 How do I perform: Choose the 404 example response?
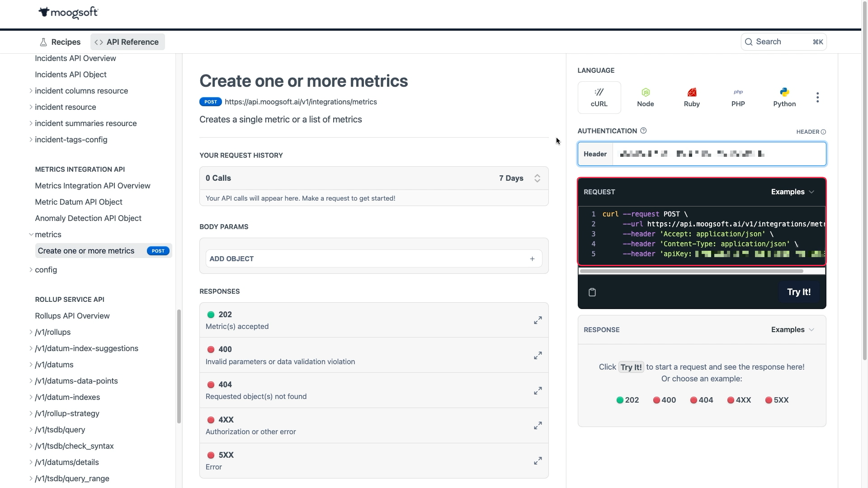pyautogui.click(x=702, y=400)
